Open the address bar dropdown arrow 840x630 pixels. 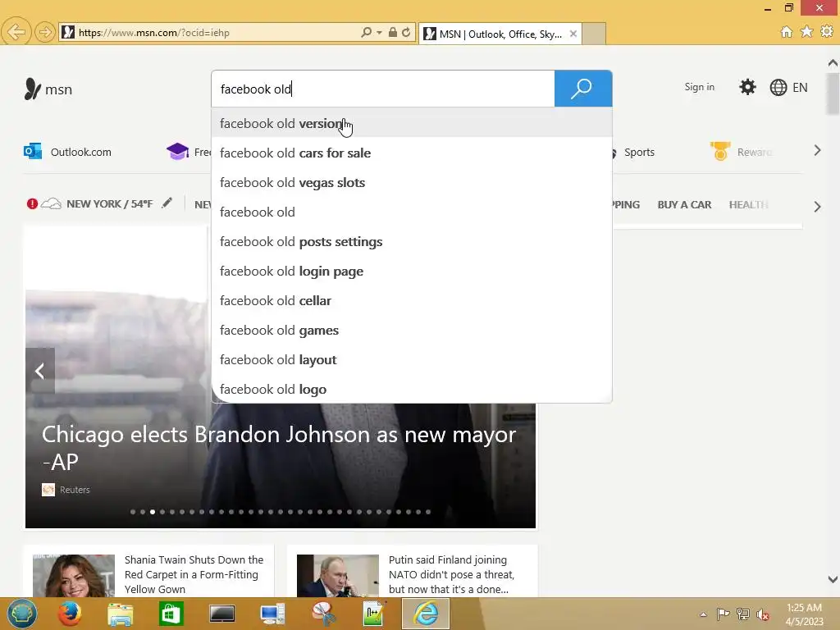(x=379, y=33)
